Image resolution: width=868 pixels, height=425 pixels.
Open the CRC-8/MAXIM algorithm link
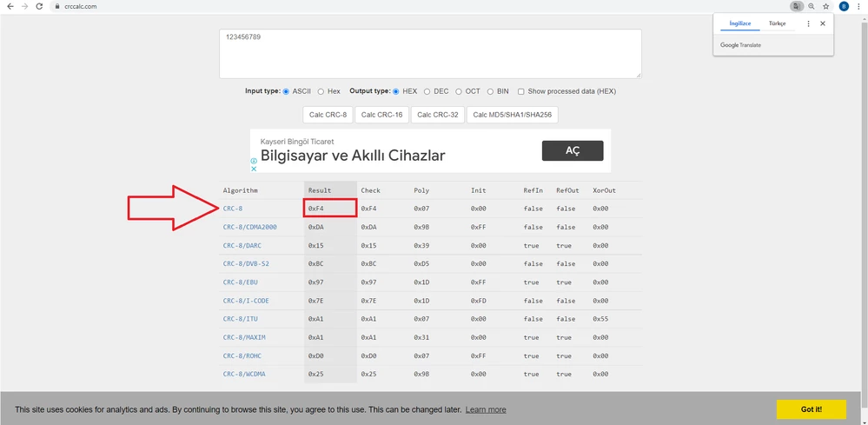coord(244,337)
